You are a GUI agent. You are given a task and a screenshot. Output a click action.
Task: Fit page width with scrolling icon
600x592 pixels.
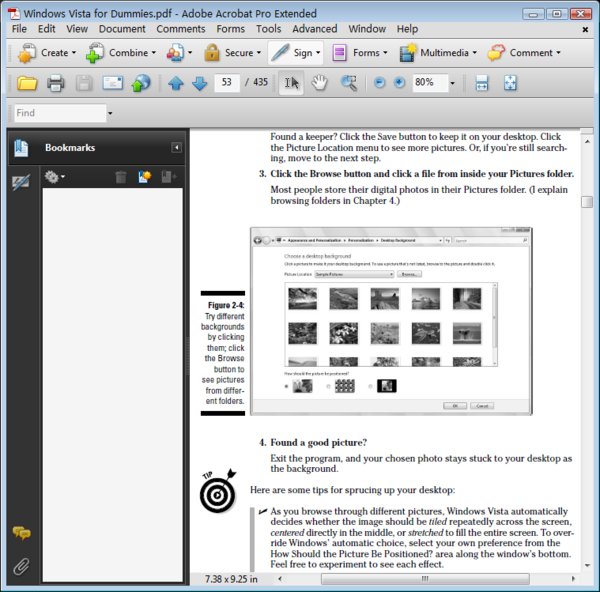coord(481,83)
